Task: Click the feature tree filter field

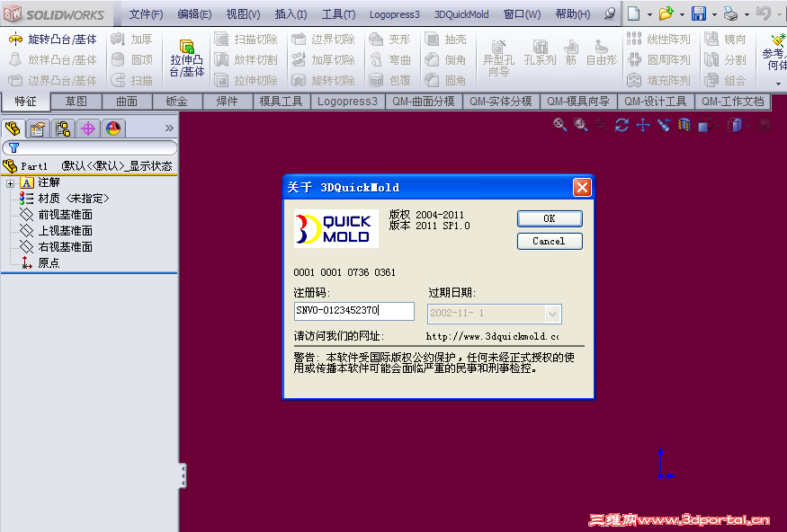Action: [x=89, y=147]
